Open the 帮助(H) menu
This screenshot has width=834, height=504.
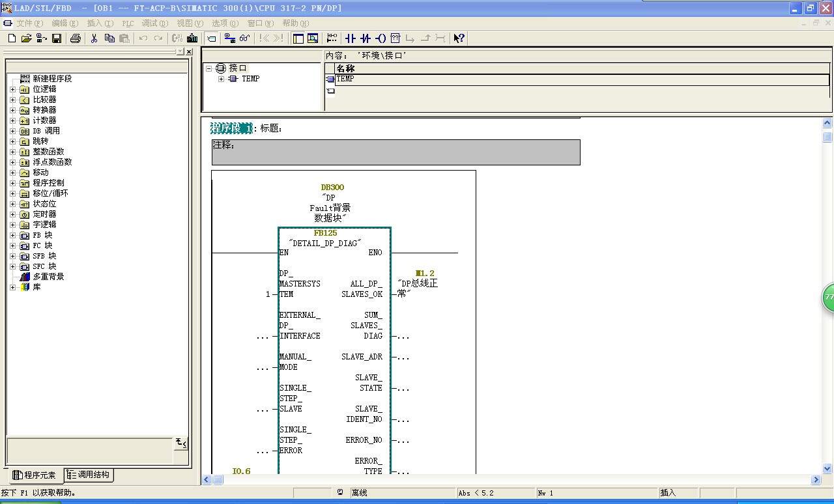pyautogui.click(x=296, y=23)
